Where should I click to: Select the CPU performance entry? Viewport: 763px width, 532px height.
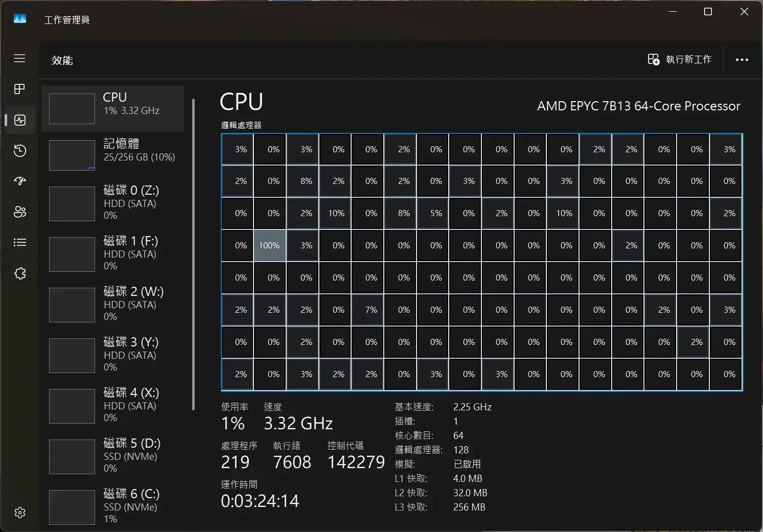tap(113, 108)
